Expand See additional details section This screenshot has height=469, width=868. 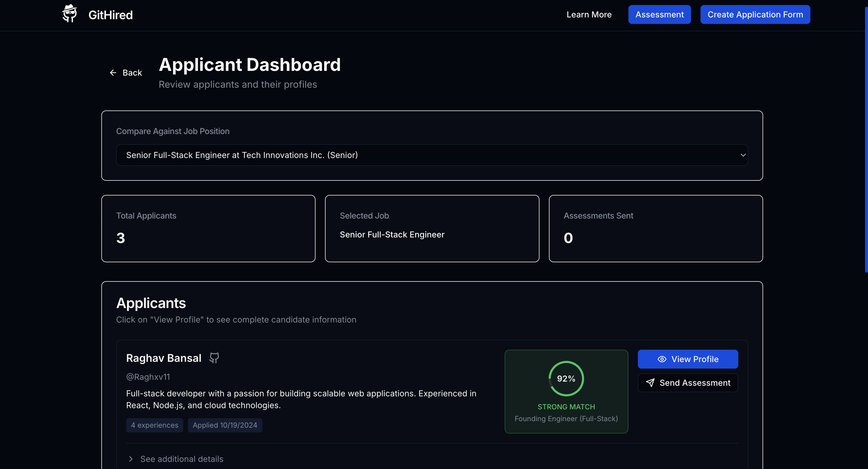(182, 459)
